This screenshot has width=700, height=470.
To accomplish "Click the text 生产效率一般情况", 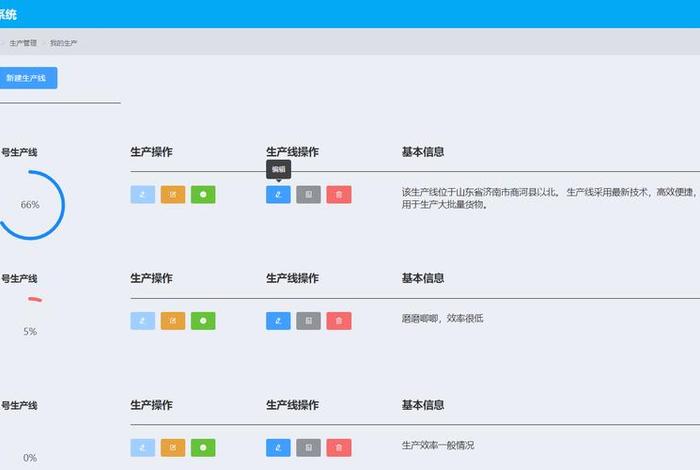I will [438, 445].
